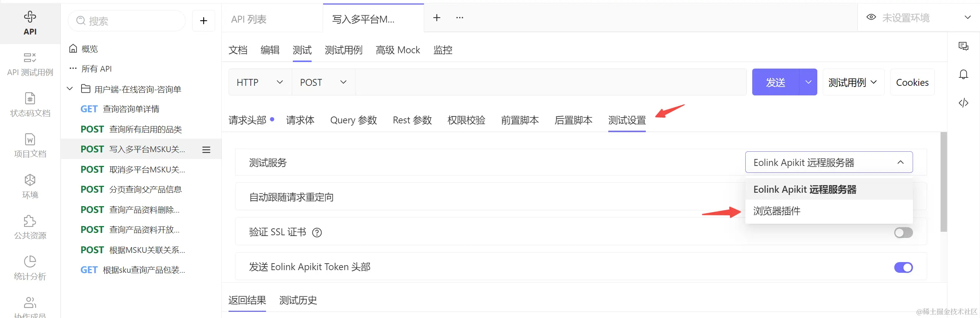
Task: Open the HTTP protocol dropdown
Action: pyautogui.click(x=260, y=82)
